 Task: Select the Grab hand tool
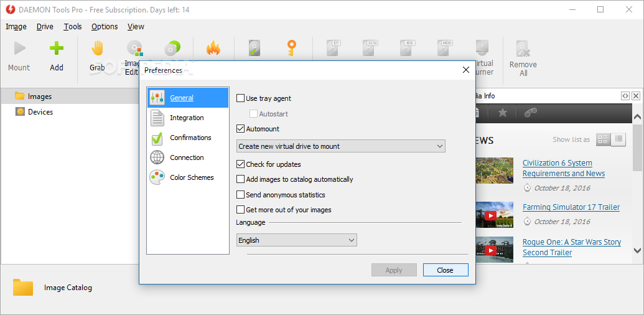[x=97, y=57]
